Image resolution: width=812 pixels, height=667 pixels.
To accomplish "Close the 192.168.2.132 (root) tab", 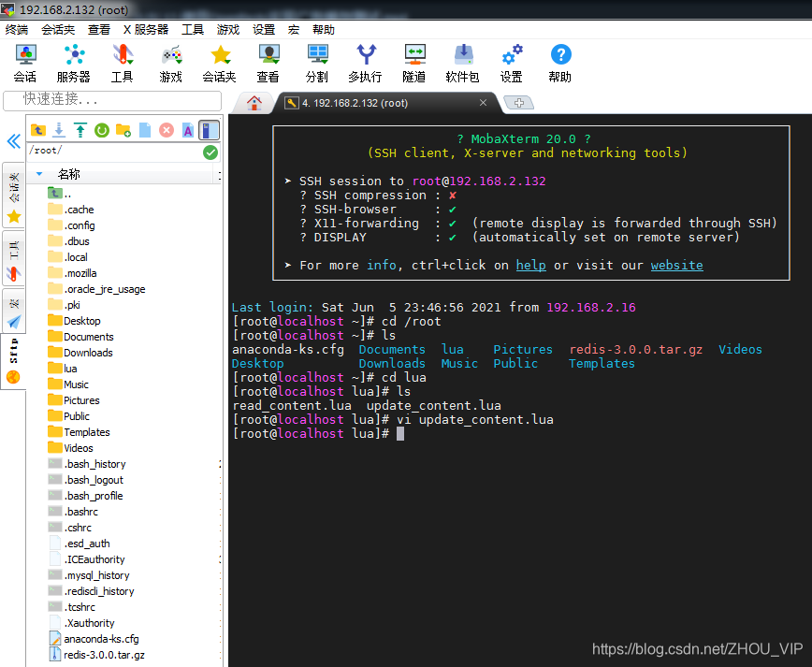I will (483, 103).
